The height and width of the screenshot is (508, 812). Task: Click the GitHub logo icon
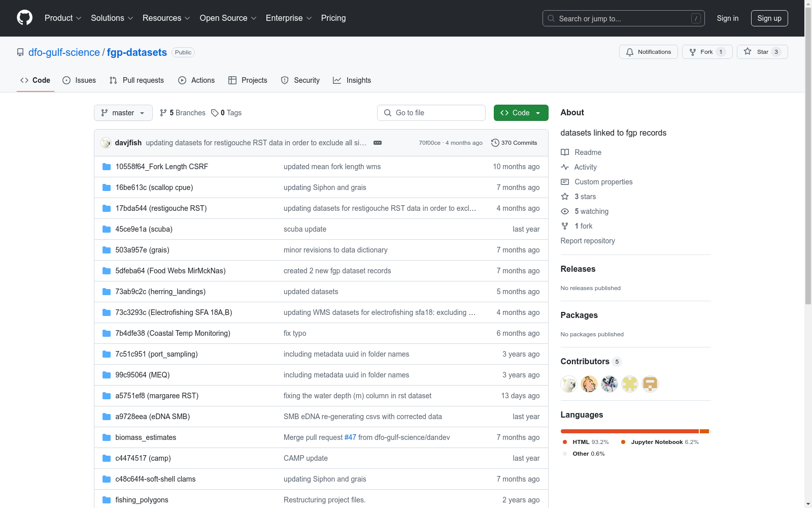click(24, 18)
